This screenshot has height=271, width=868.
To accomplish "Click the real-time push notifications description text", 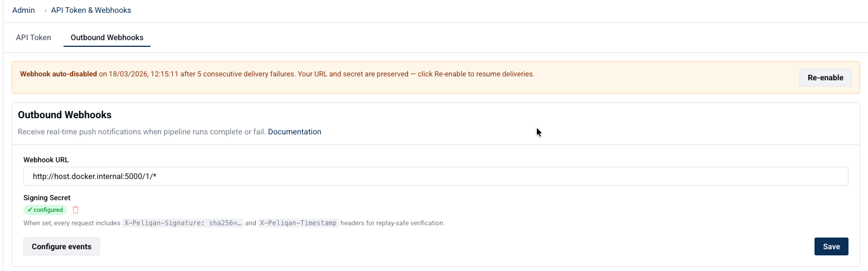I will click(142, 132).
